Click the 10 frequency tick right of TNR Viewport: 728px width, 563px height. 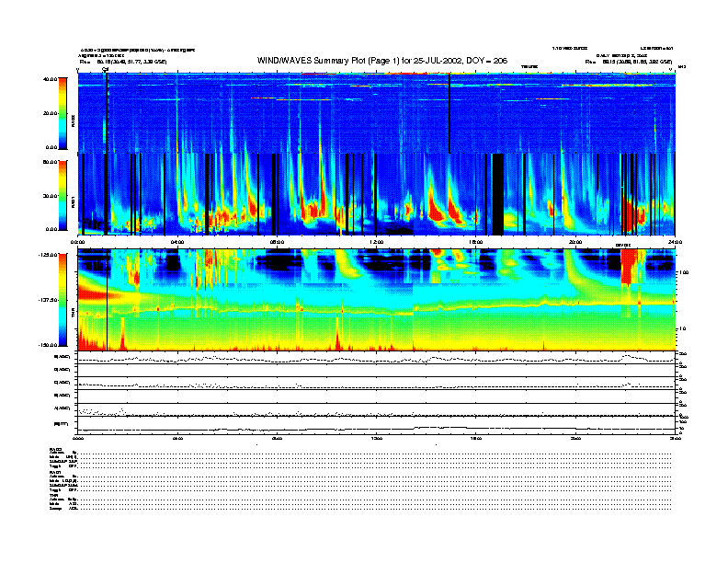point(682,329)
